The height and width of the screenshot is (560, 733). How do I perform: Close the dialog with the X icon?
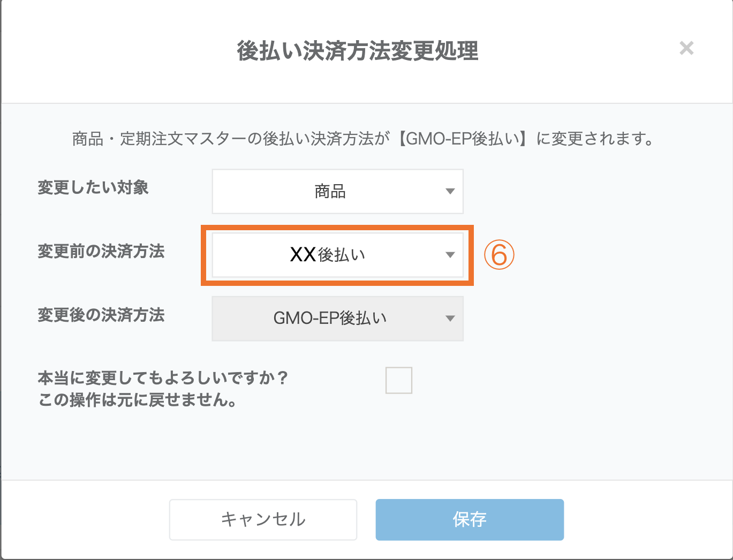click(686, 49)
